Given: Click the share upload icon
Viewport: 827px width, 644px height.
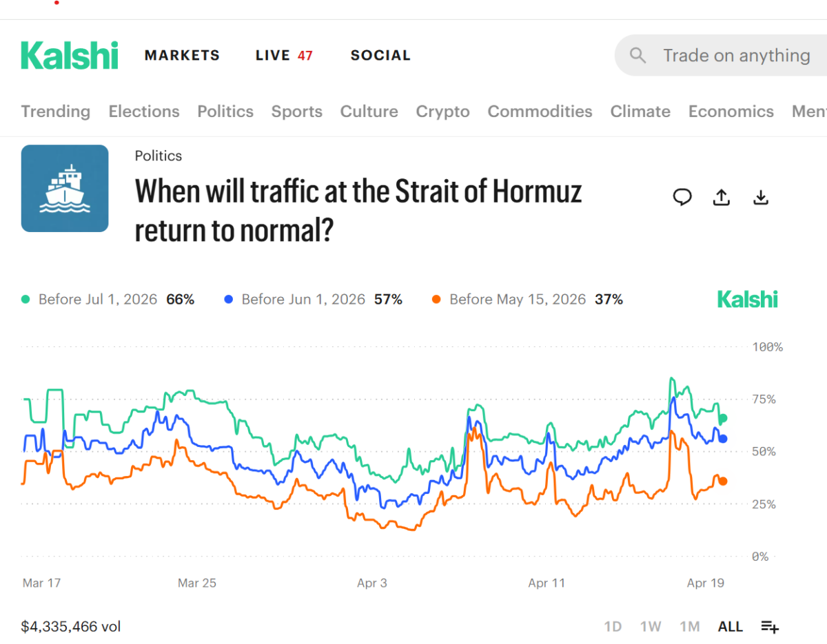Looking at the screenshot, I should 721,198.
